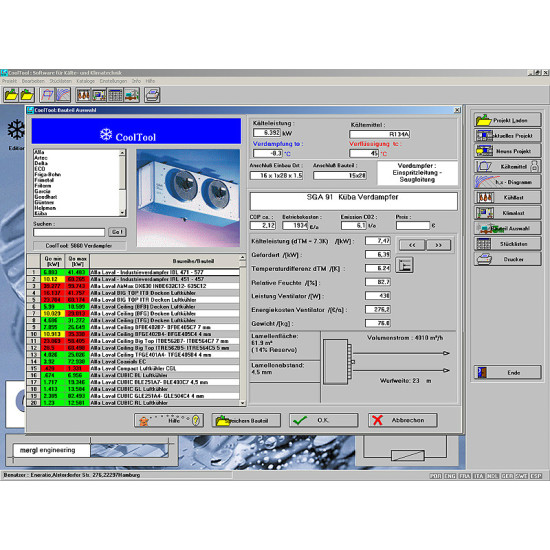Select row 3 Alfa Laval AkMax table entry
Screen dimensions: 550x550
click(x=133, y=286)
